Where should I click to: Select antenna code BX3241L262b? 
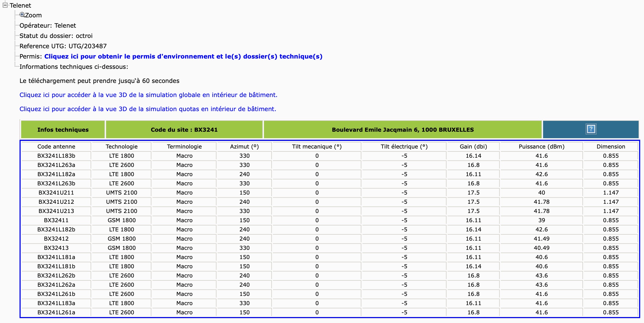pyautogui.click(x=56, y=276)
